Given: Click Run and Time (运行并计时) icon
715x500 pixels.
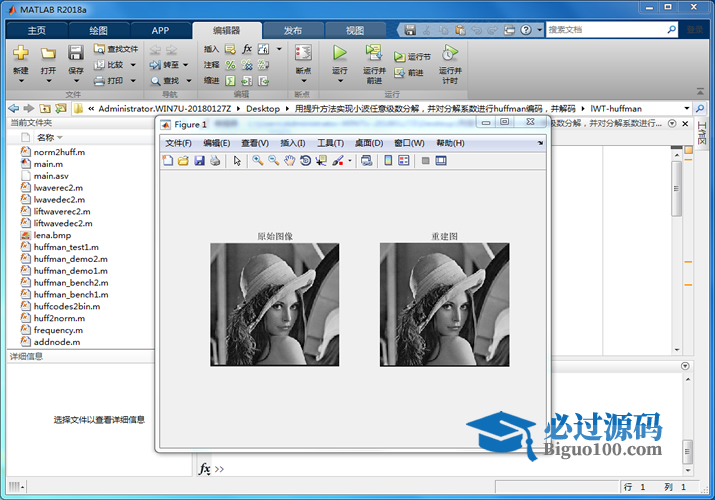Looking at the screenshot, I should [x=450, y=53].
